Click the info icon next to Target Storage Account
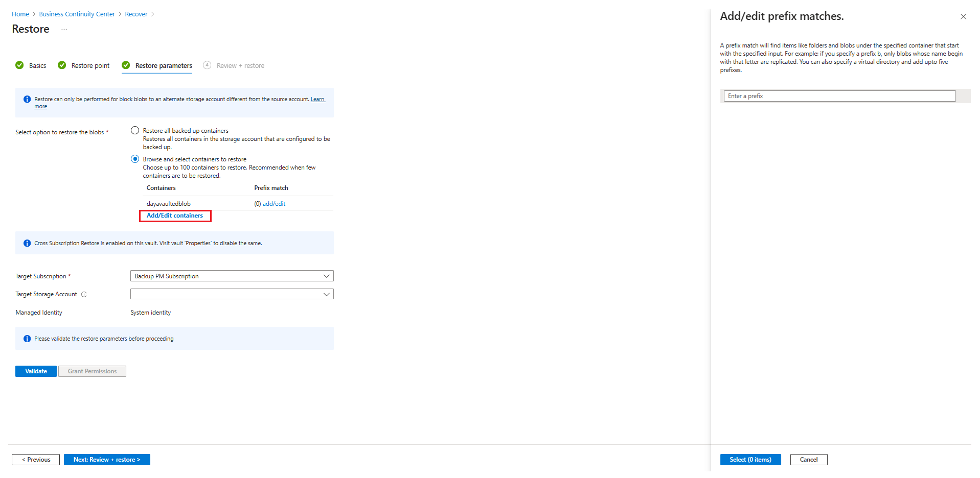This screenshot has height=478, width=980. (84, 295)
